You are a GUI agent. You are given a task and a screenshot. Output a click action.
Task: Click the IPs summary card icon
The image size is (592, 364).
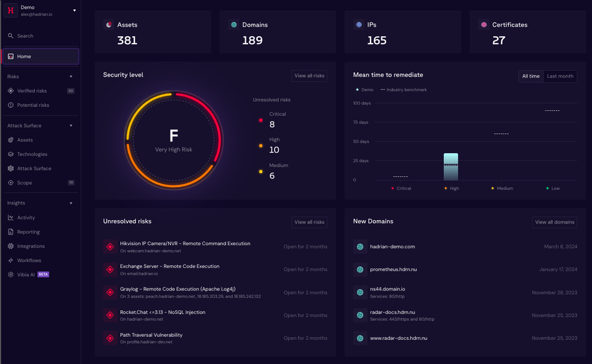tap(358, 25)
